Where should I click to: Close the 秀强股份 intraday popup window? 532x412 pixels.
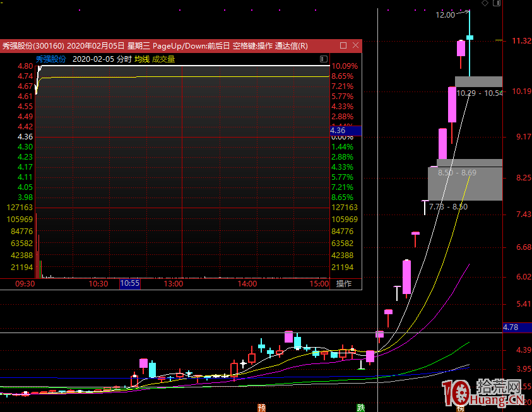355,45
